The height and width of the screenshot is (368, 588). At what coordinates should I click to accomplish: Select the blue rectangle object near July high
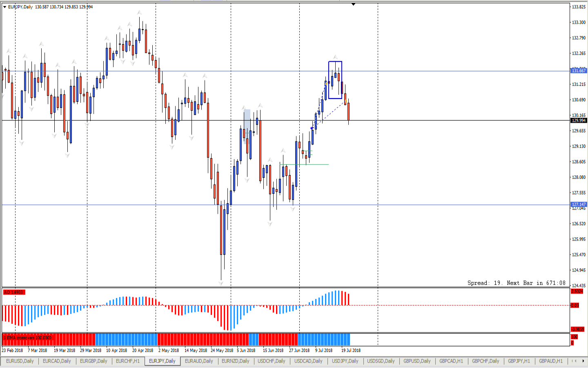tap(335, 80)
